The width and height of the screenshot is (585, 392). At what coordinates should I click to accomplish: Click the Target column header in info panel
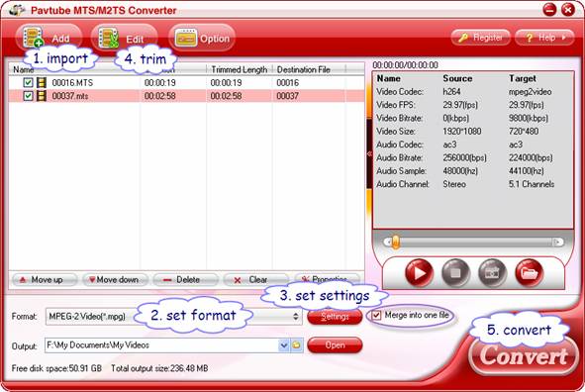pyautogui.click(x=523, y=78)
